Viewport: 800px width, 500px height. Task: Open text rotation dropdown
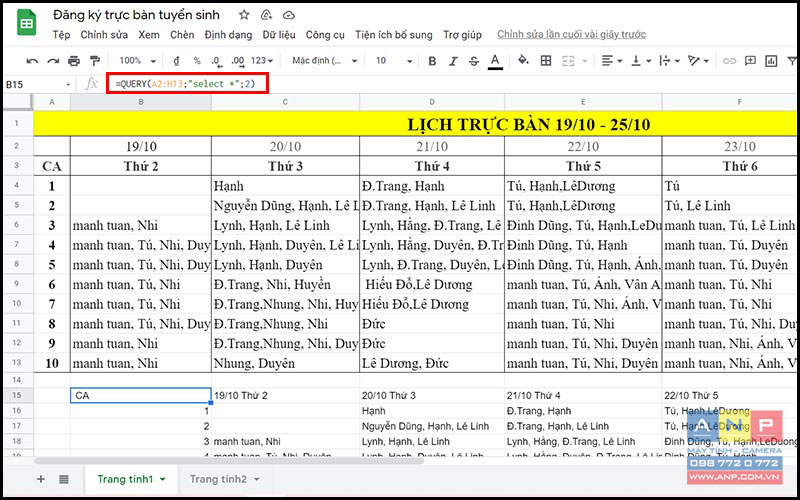(698, 61)
